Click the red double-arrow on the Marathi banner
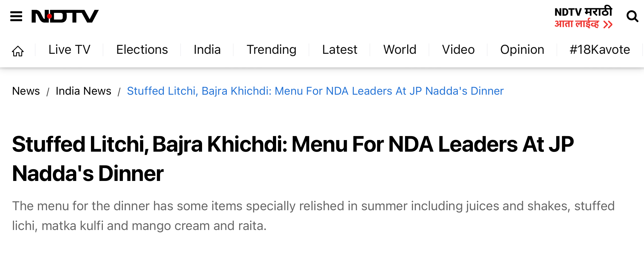 pos(608,25)
